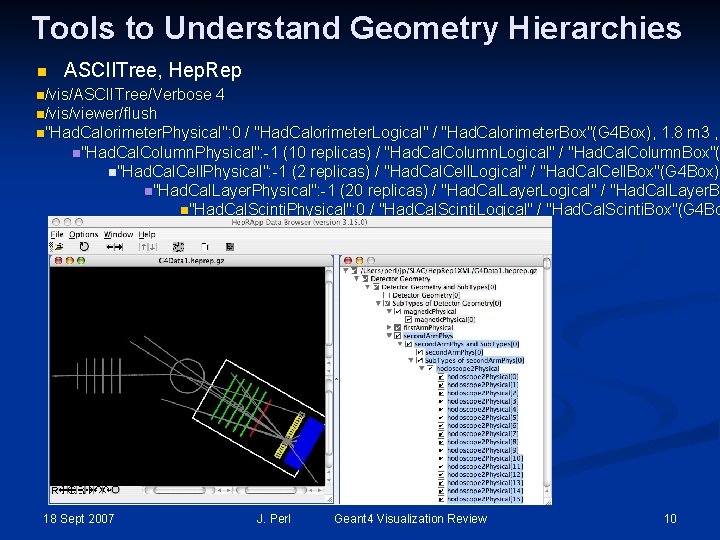720x540 pixels.
Task: Toggle the magneticPhysical[0] checkbox
Action: (409, 320)
